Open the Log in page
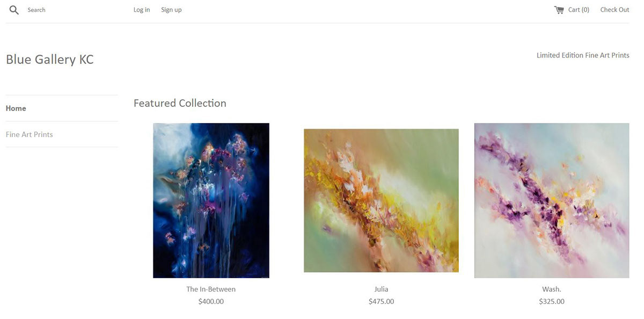 point(142,10)
